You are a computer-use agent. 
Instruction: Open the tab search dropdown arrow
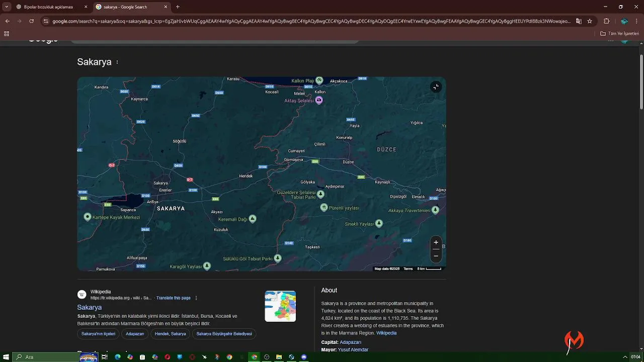coord(7,7)
